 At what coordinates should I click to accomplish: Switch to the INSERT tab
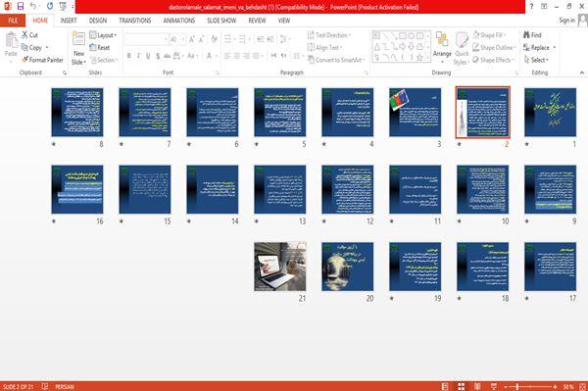coord(69,21)
